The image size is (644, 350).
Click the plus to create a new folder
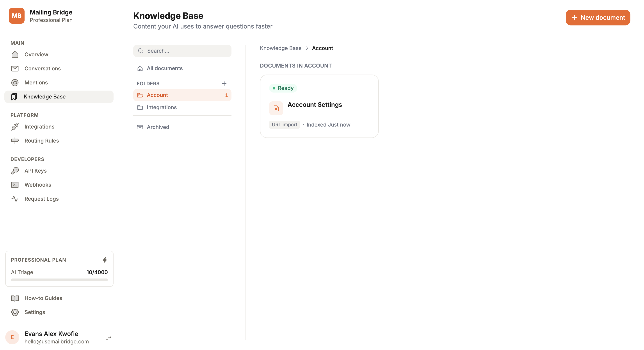click(224, 84)
